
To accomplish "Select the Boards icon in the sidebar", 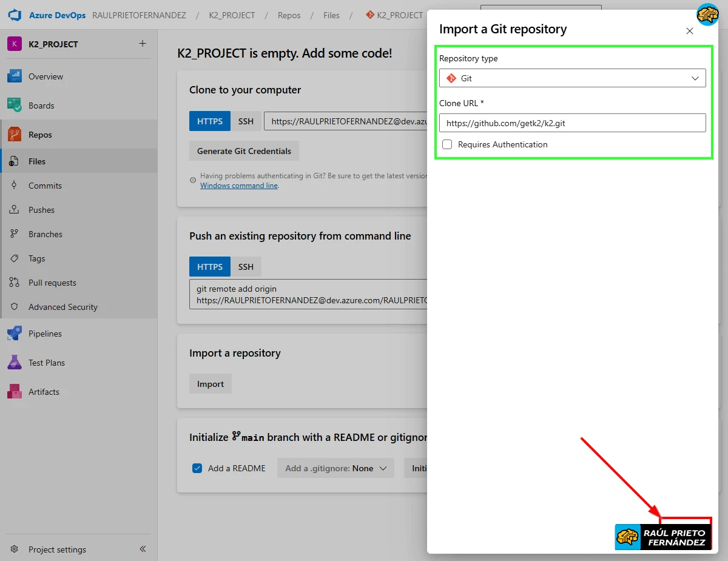I will [x=13, y=106].
